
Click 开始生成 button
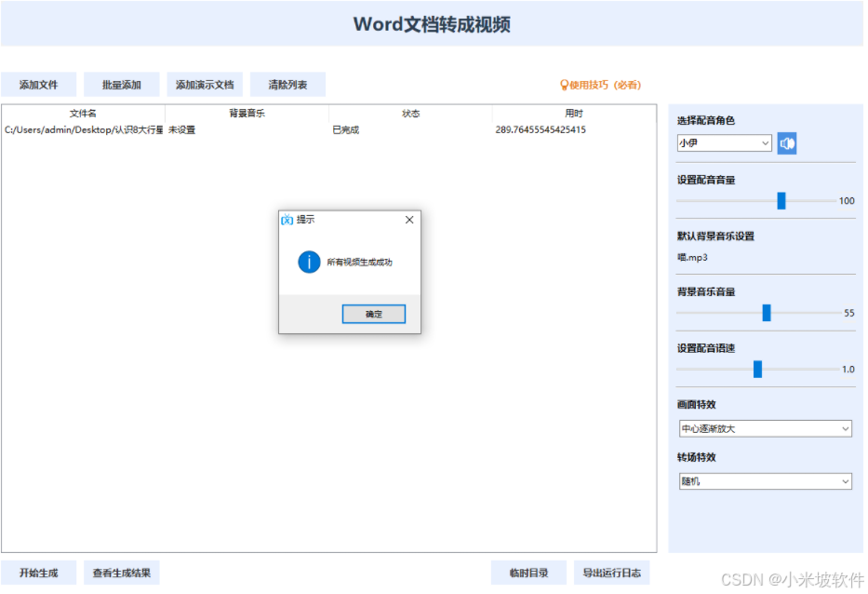tap(38, 573)
